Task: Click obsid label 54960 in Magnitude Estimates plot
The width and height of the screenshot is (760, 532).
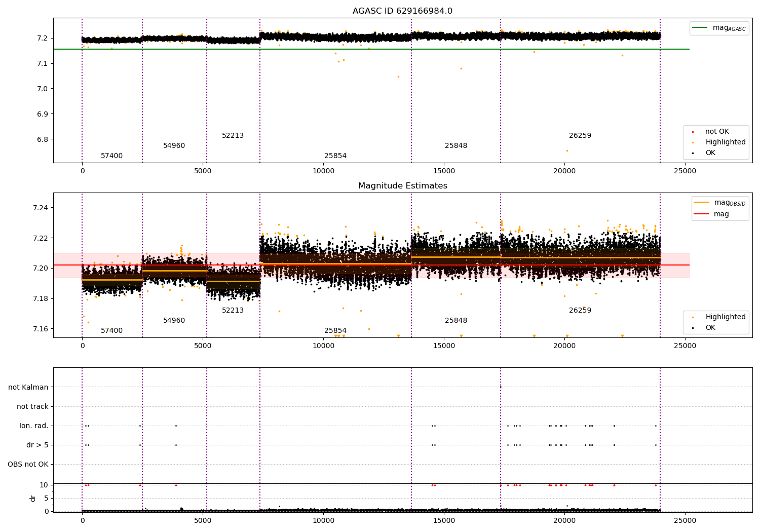Action: [174, 320]
